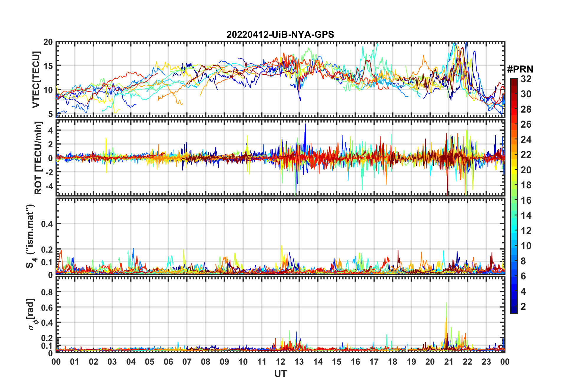Screen dimensions: 561x392
Task: Select the "UT" x-axis label
Action: 280,374
